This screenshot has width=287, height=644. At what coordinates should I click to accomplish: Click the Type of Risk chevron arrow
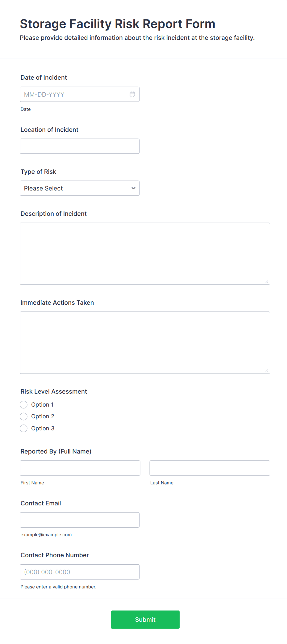point(133,188)
